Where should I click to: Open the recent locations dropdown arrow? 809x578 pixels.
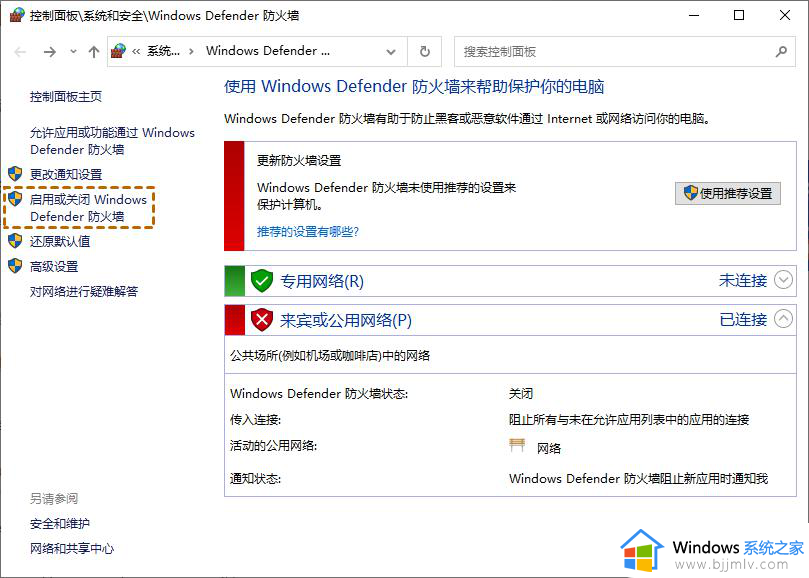(73, 52)
